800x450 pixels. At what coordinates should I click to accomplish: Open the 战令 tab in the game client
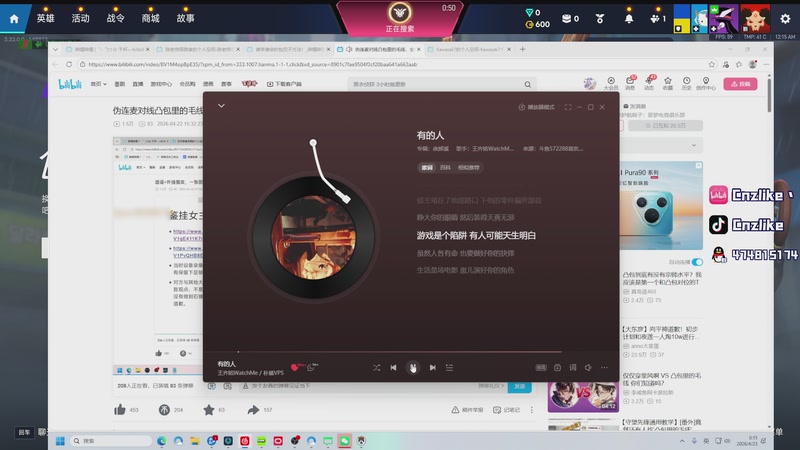115,18
